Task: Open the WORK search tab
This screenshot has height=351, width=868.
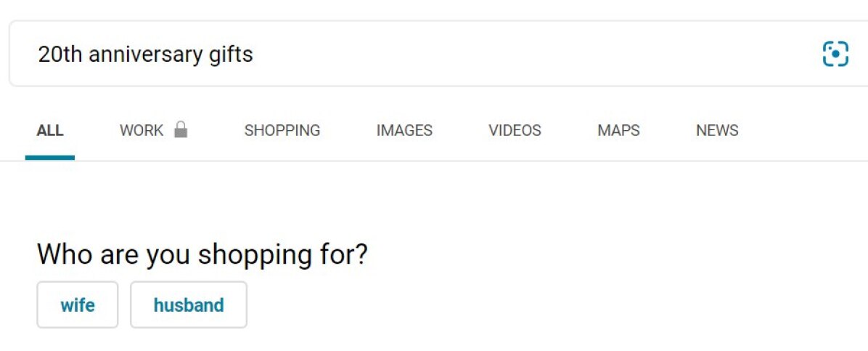Action: (x=142, y=131)
